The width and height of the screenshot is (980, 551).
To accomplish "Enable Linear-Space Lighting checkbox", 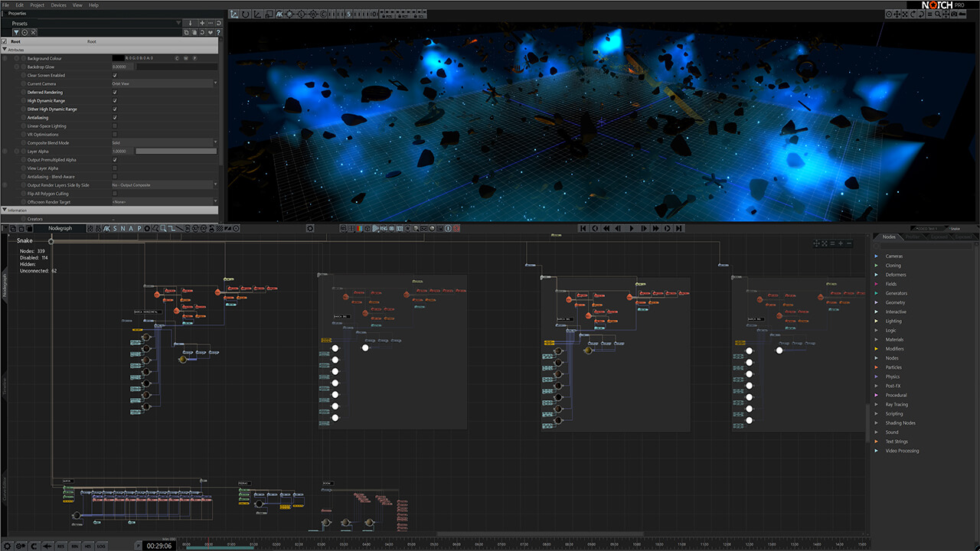I will coord(115,126).
